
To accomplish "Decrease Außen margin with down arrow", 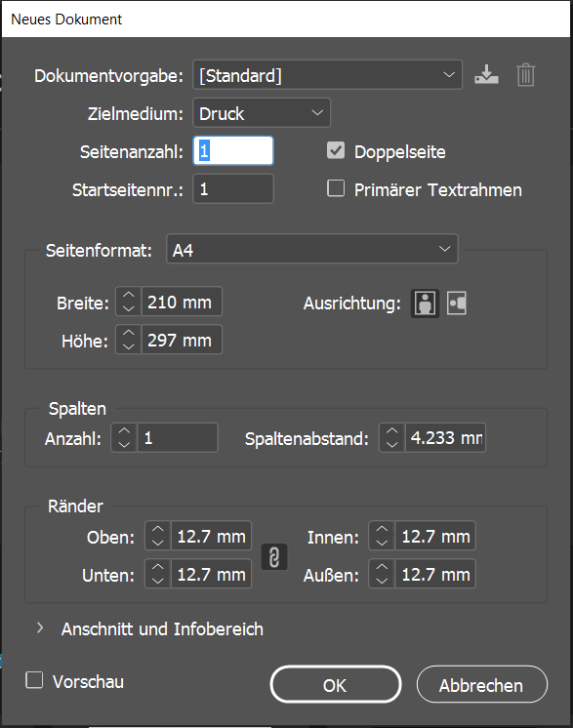I will click(382, 582).
